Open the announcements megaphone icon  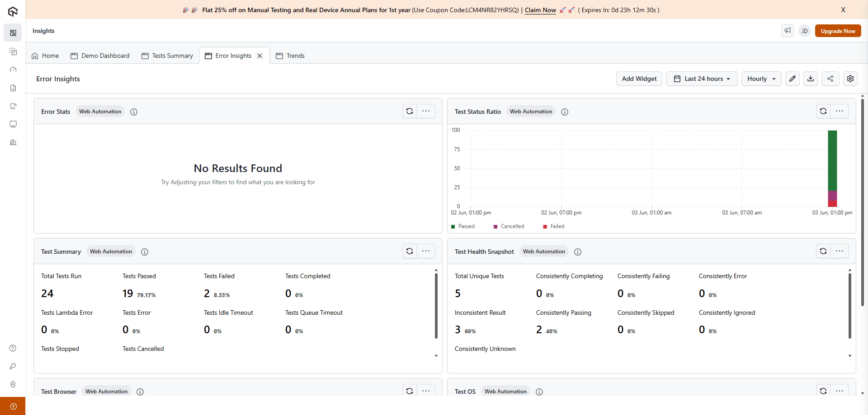(x=788, y=31)
